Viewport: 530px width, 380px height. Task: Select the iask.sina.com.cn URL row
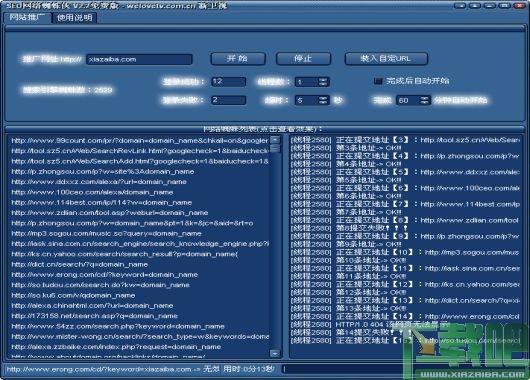pyautogui.click(x=140, y=244)
